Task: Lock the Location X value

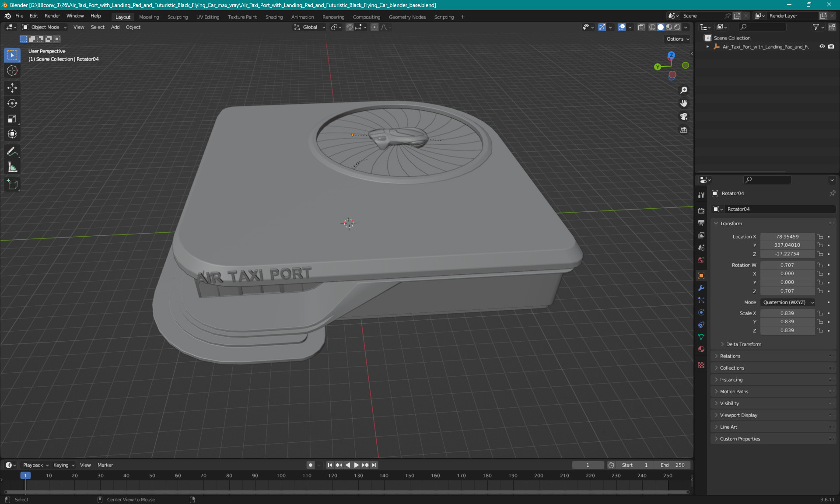Action: coord(820,237)
